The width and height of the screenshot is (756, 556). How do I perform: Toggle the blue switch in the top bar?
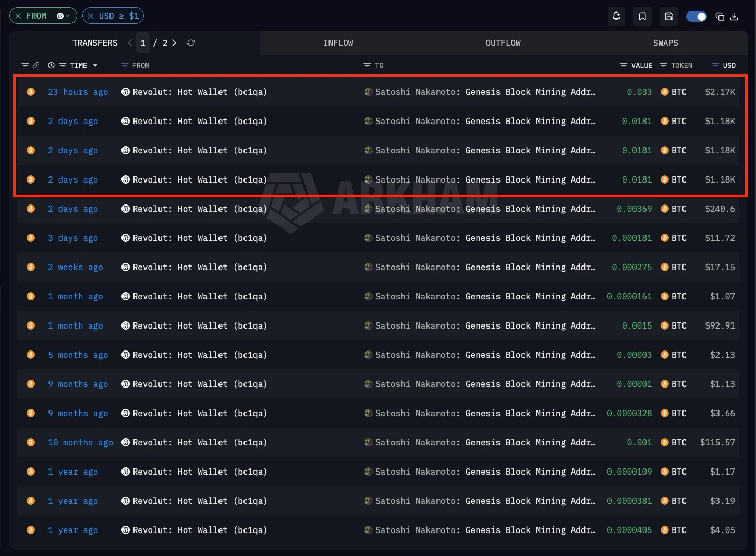point(696,16)
